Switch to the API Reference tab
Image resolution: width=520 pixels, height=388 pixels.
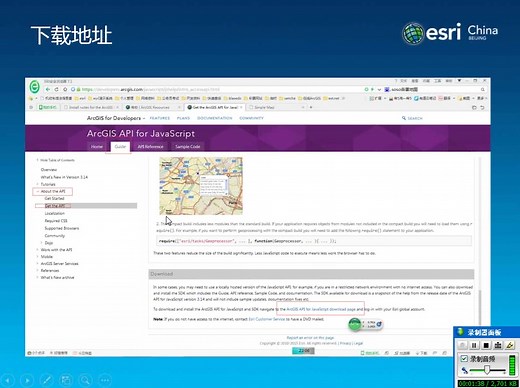tap(150, 147)
